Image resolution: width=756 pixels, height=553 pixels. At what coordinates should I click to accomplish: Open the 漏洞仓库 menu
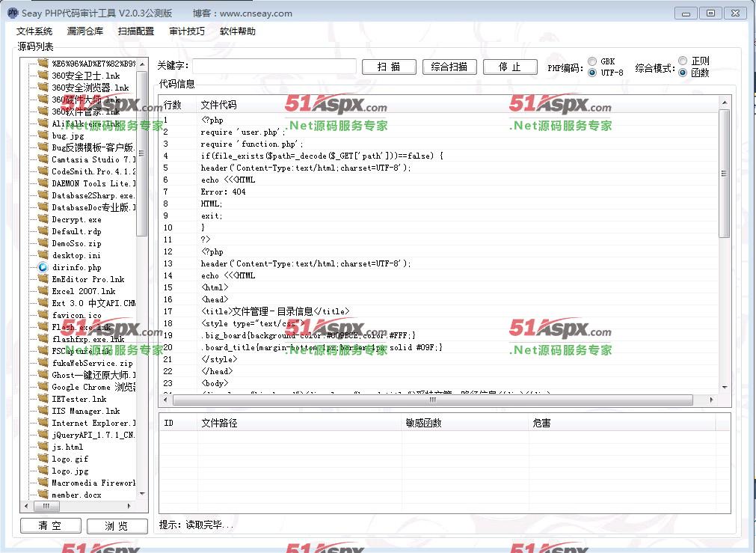click(x=84, y=31)
